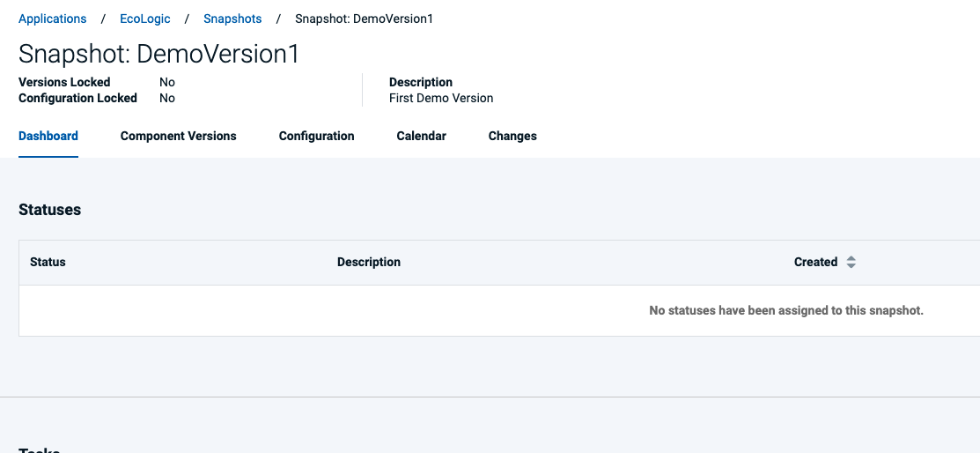
Task: Open the Applications breadcrumb link
Action: pos(53,19)
